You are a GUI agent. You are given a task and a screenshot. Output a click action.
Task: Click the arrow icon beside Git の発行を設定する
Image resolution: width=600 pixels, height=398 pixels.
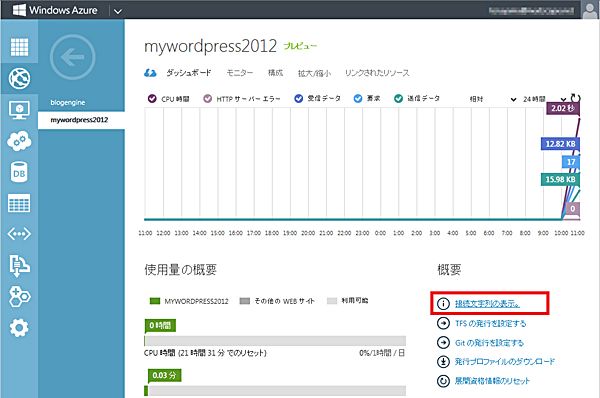pyautogui.click(x=443, y=342)
